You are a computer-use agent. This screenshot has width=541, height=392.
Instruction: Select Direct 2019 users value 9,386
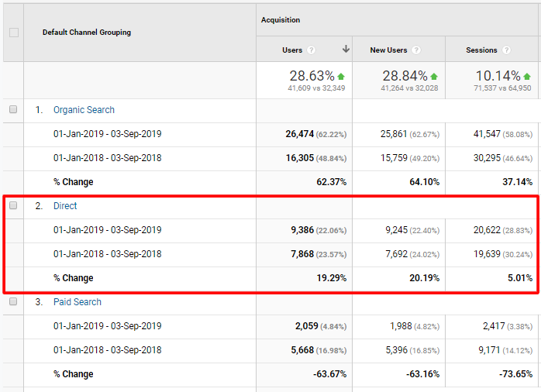click(302, 230)
